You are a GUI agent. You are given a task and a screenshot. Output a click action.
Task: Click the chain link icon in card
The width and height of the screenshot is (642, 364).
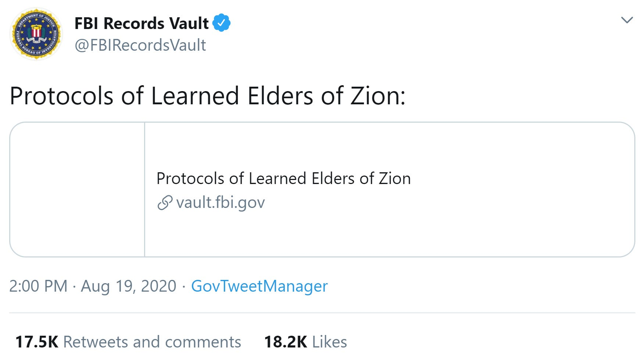click(x=165, y=203)
